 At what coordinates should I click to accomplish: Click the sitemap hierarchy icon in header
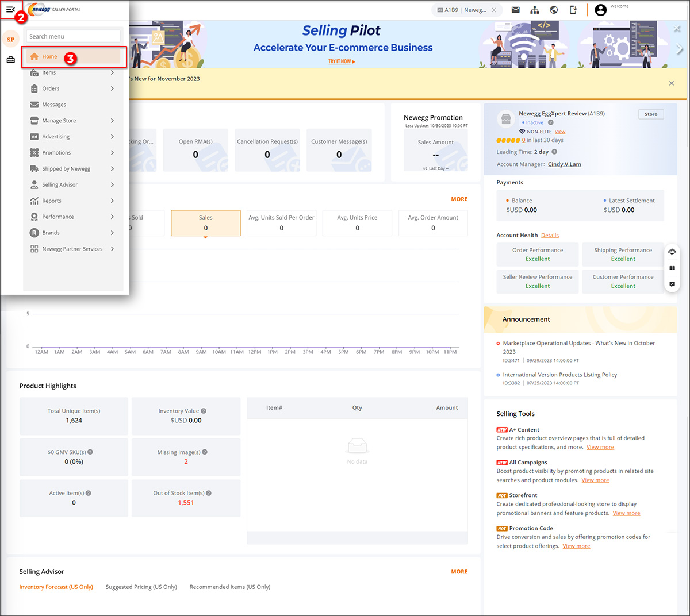(534, 10)
